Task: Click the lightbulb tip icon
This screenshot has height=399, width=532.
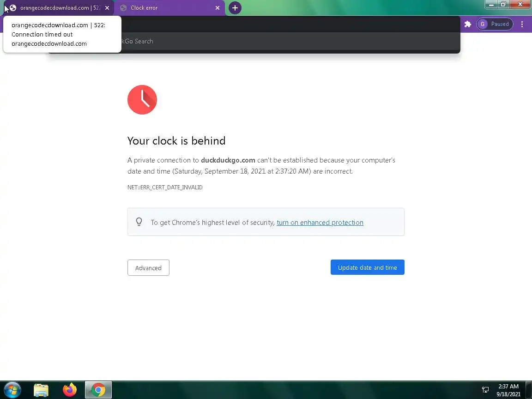Action: coord(139,222)
